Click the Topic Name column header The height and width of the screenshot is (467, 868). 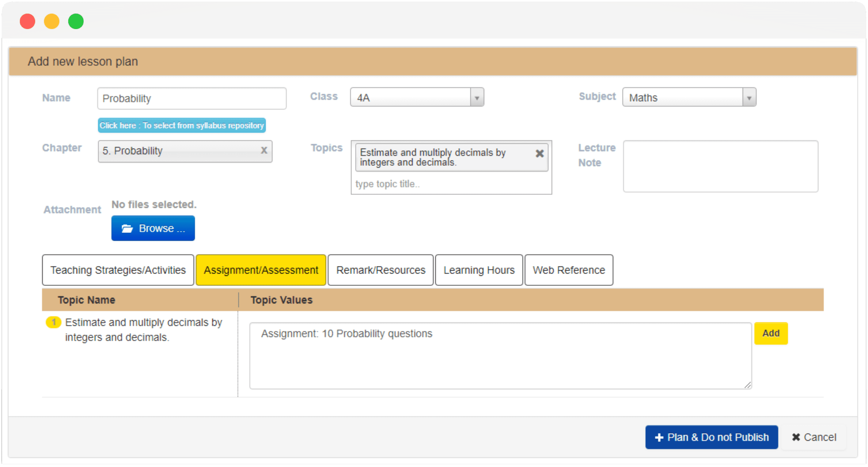[86, 300]
